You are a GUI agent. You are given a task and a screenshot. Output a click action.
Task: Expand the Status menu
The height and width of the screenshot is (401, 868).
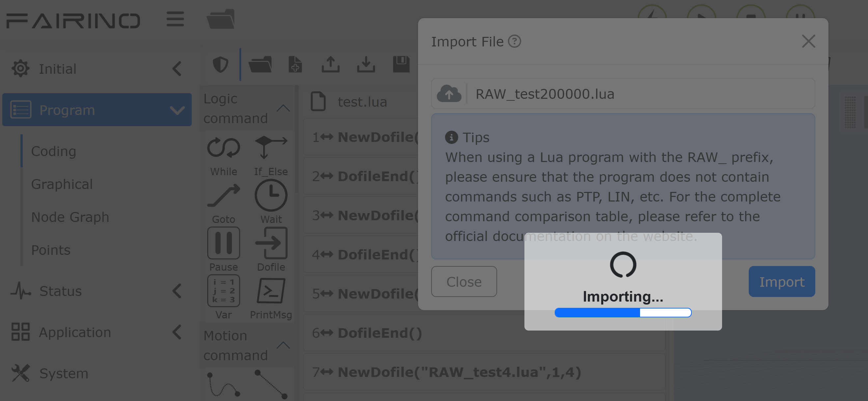pos(97,291)
